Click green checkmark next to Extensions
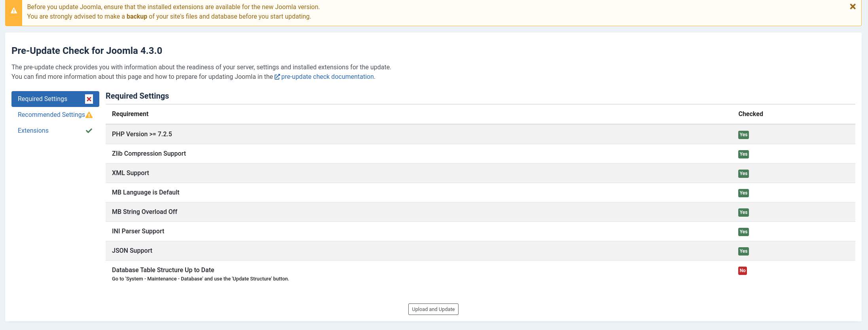The width and height of the screenshot is (868, 330). click(89, 131)
